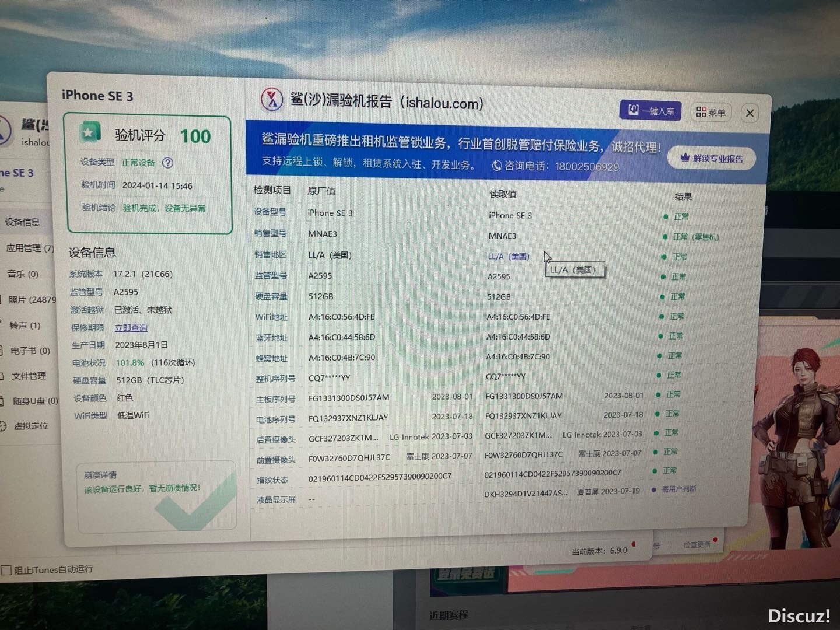Image resolution: width=840 pixels, height=630 pixels.
Task: Click the 当前版本: 6.9.0 text
Action: tap(599, 551)
